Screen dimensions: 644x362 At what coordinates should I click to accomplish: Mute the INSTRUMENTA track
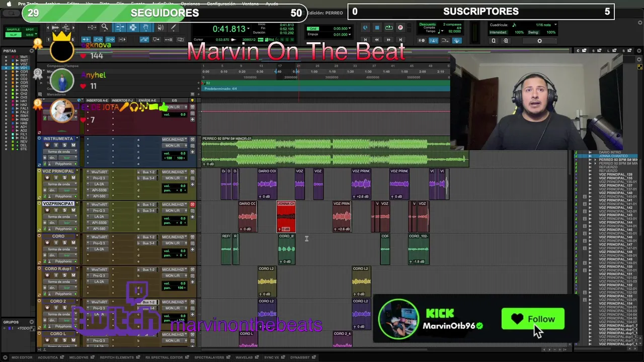click(73, 145)
